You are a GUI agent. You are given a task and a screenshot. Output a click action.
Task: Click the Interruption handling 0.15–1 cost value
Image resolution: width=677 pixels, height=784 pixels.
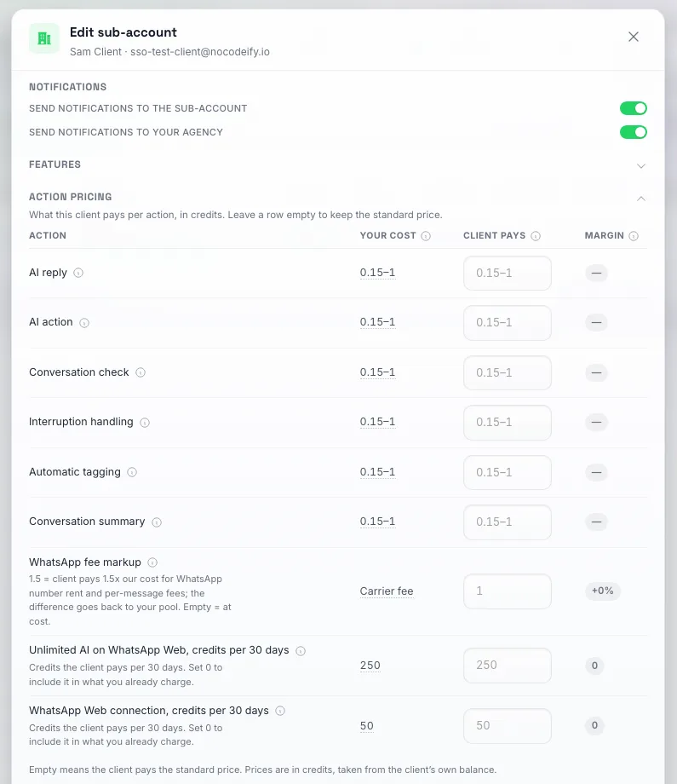click(378, 422)
